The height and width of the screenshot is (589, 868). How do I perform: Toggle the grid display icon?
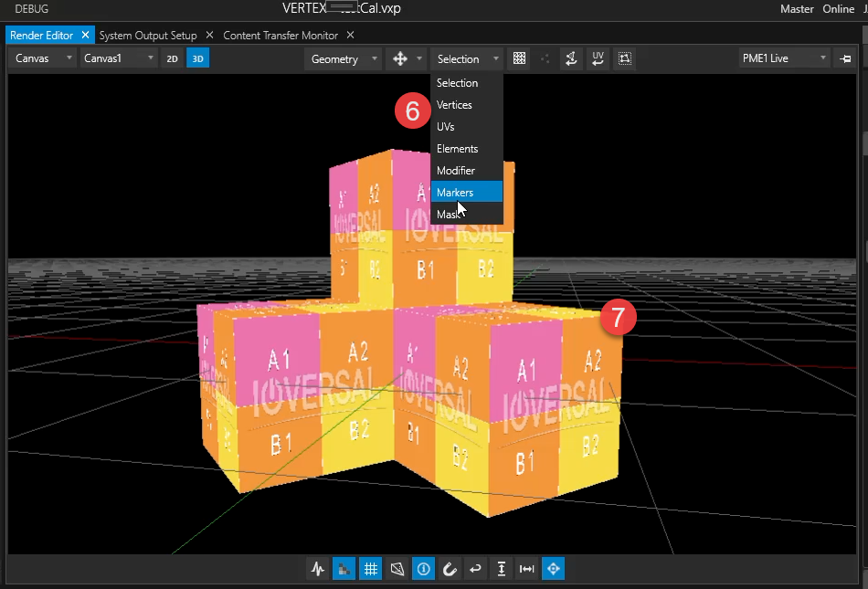click(371, 568)
